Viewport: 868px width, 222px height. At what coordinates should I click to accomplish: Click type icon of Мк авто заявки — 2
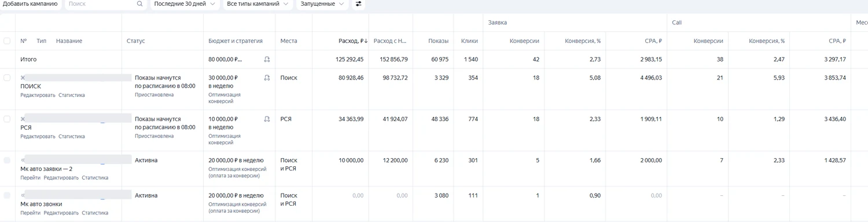(23, 160)
